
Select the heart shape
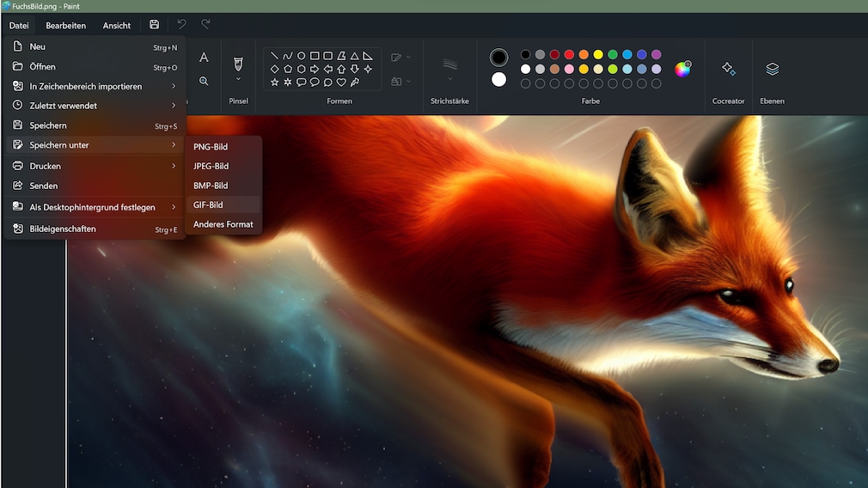point(341,82)
